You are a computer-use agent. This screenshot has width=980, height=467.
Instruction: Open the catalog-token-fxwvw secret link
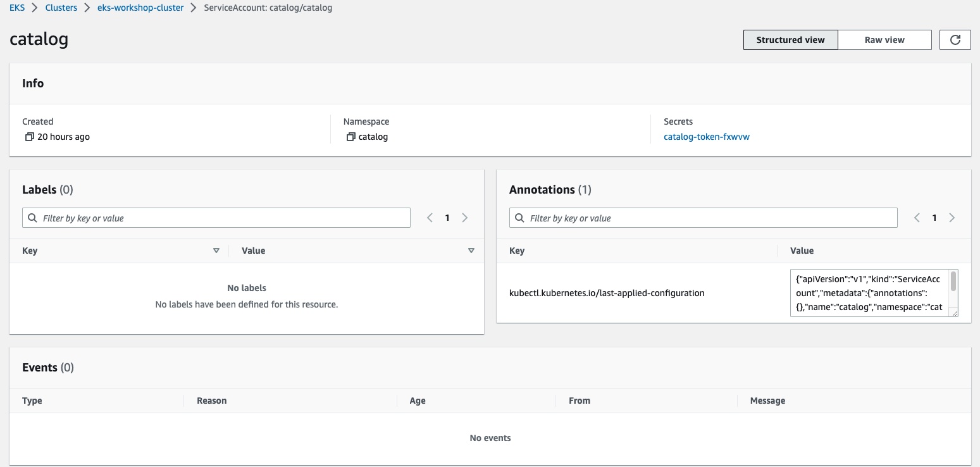[x=706, y=137]
